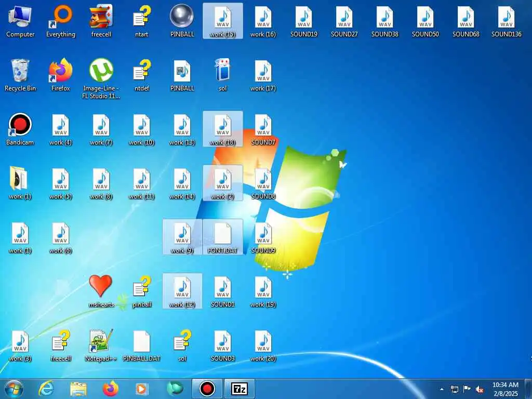Select the work (14) WAV file
The width and height of the screenshot is (532, 399).
click(x=182, y=183)
